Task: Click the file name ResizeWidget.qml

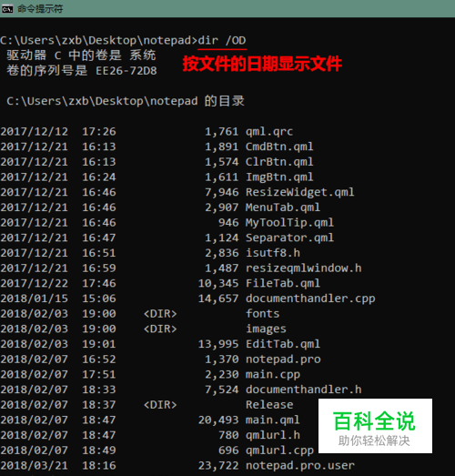Action: click(300, 192)
